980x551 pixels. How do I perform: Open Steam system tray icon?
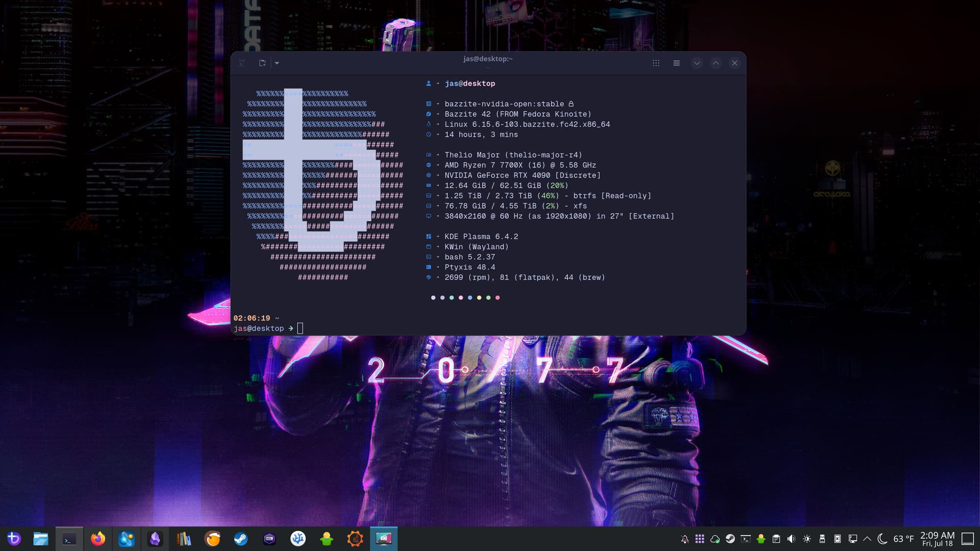click(730, 539)
